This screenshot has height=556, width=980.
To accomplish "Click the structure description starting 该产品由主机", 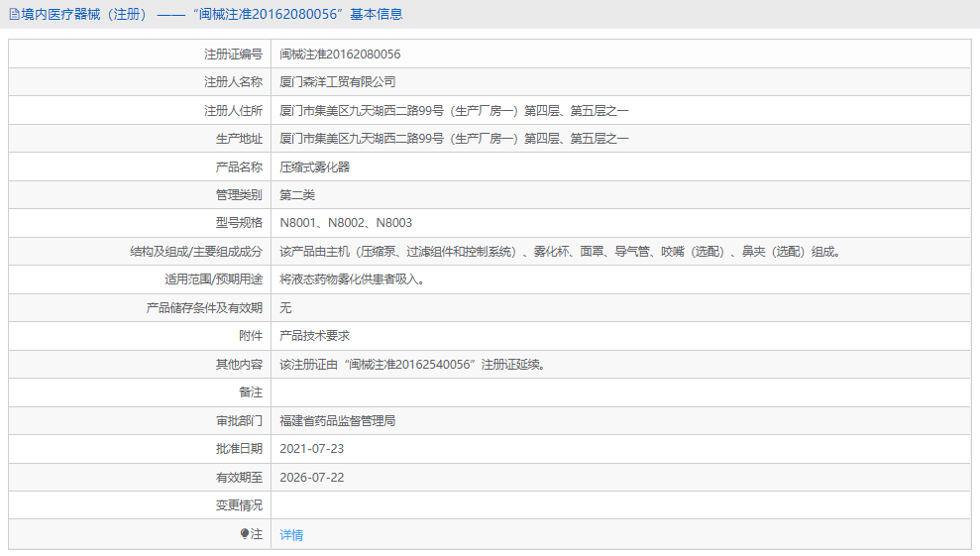I will click(562, 252).
